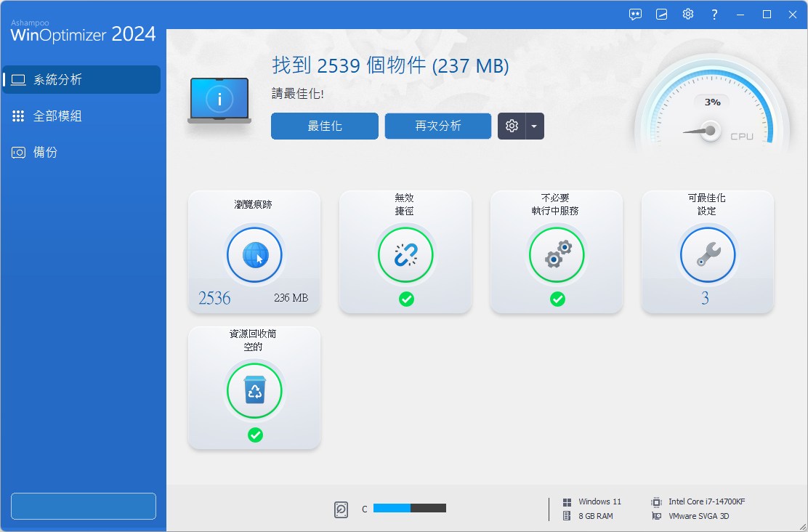This screenshot has height=532, width=808.
Task: Open the 可最佳化設定 wrench icon
Action: pyautogui.click(x=708, y=254)
